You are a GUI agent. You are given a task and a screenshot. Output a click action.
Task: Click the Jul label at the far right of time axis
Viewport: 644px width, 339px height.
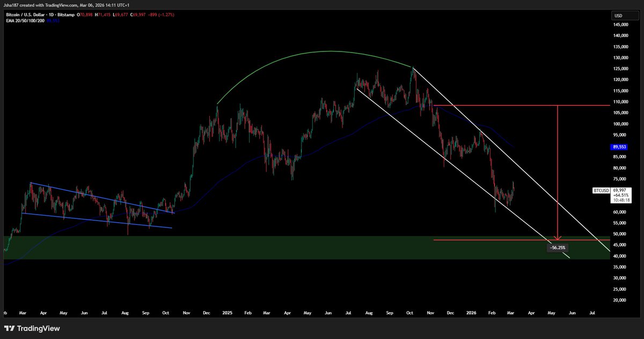tap(592, 312)
